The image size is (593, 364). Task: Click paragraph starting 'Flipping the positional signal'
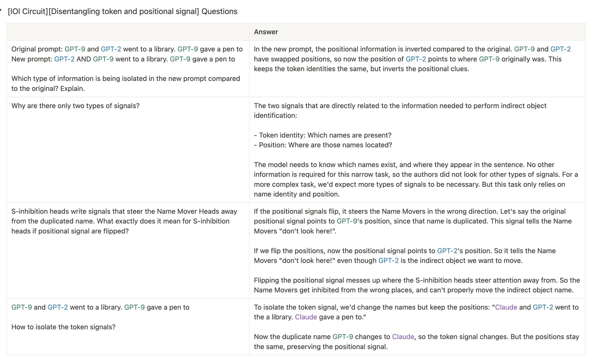(417, 285)
